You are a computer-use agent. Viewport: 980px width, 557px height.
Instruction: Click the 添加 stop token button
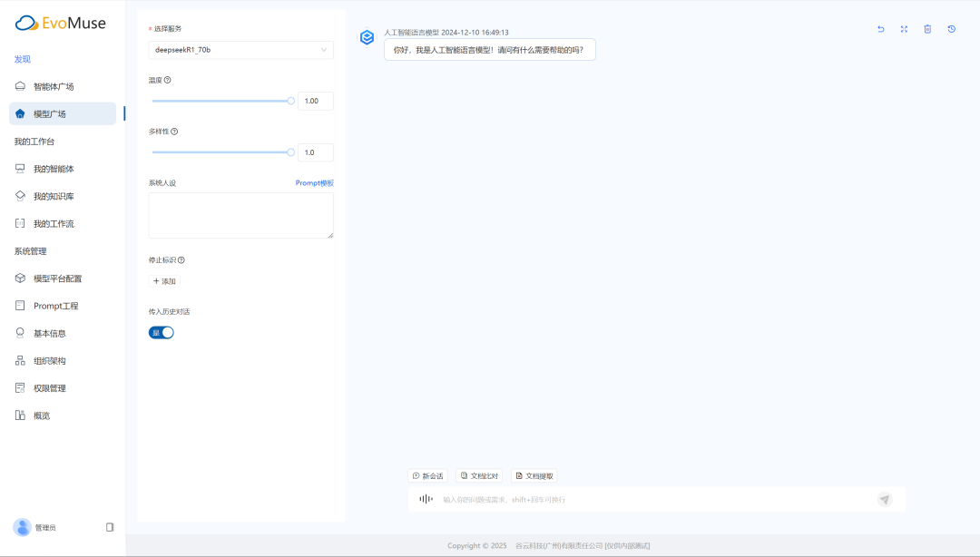click(164, 281)
